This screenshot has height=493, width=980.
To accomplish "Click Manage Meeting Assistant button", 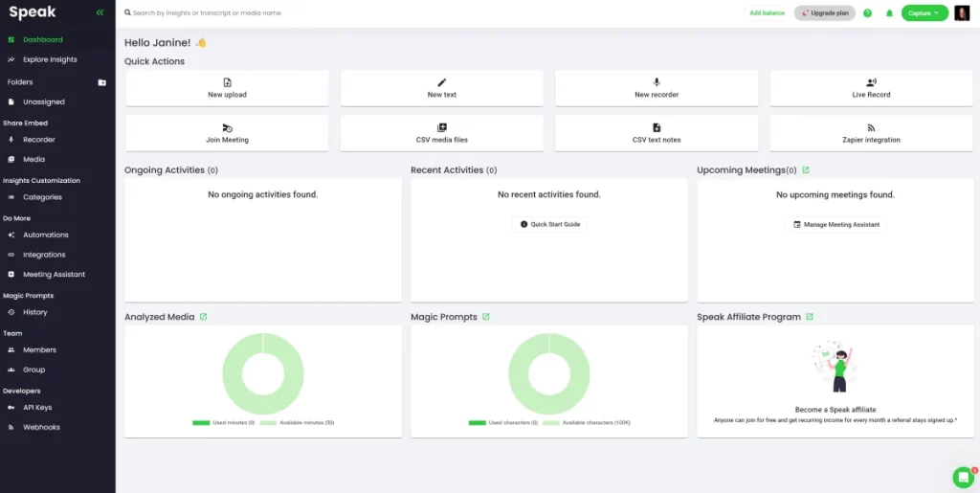I will pos(835,224).
